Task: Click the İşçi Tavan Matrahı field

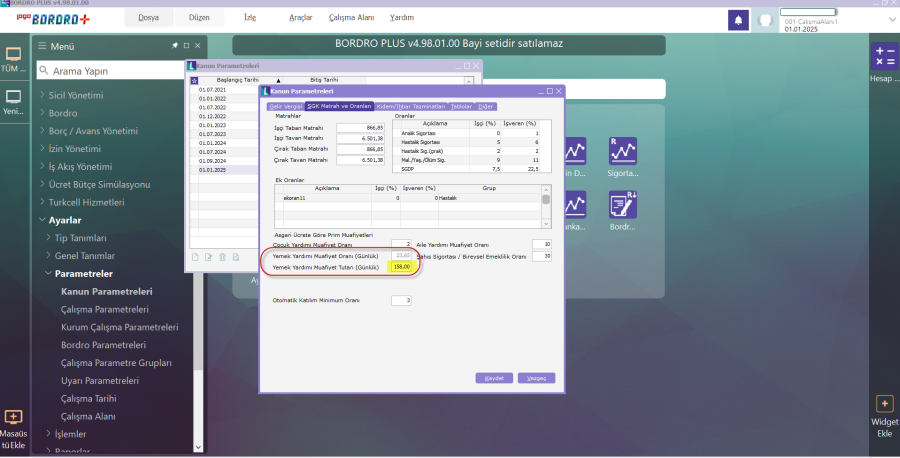Action: coord(360,138)
